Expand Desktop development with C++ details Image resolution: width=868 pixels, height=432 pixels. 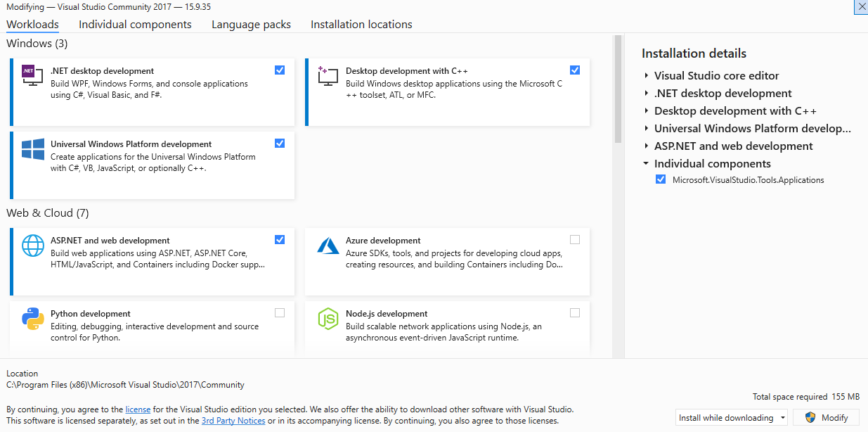pos(646,110)
